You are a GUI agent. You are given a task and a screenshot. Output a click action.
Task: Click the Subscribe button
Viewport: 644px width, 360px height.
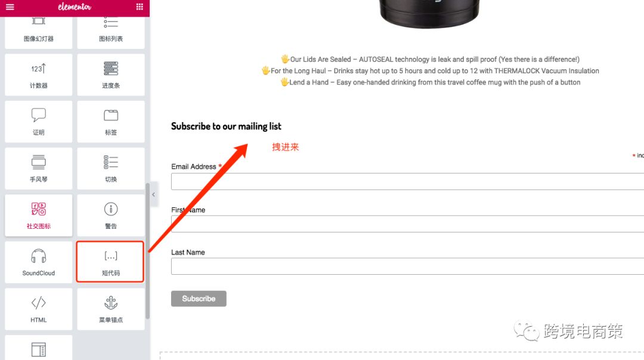coord(199,299)
